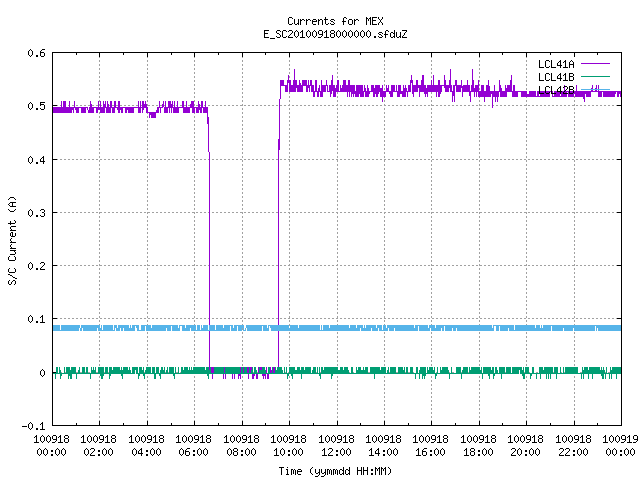
Task: Click the LCL41A legend label
Action: (556, 64)
